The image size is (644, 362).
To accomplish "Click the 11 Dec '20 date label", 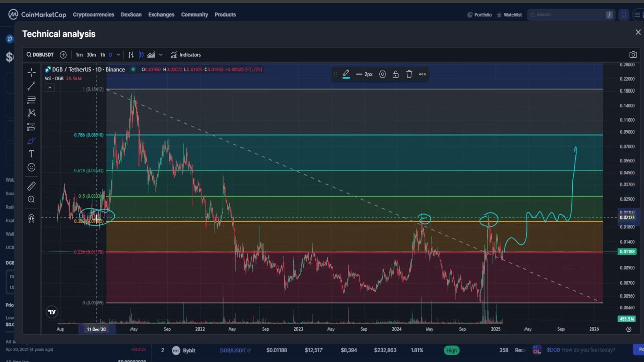I will tap(96, 329).
